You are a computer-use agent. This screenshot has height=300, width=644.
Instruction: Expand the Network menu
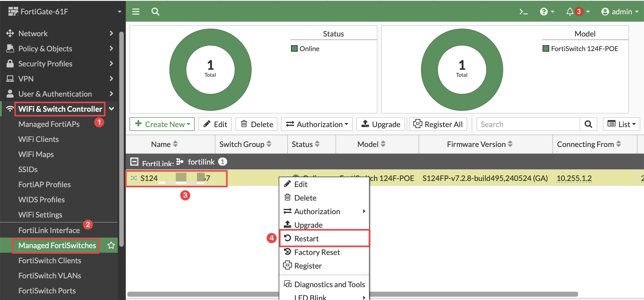(x=59, y=33)
